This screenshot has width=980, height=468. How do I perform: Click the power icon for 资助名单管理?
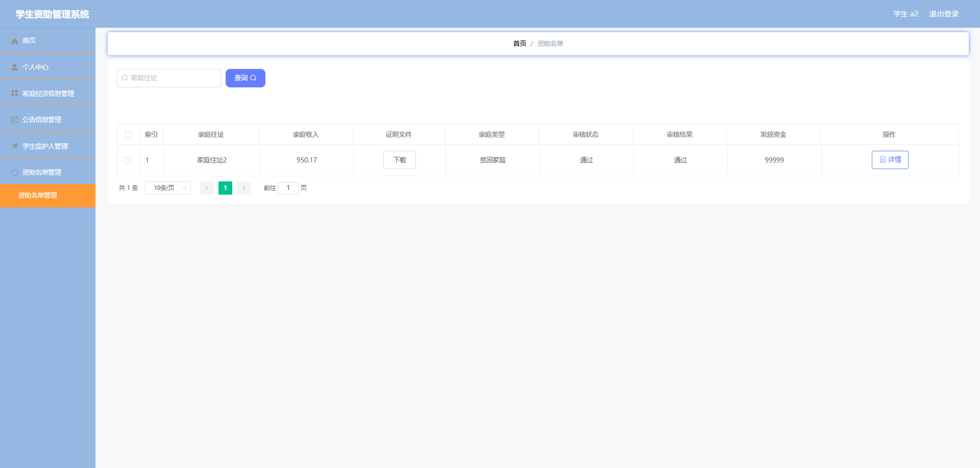[15, 172]
